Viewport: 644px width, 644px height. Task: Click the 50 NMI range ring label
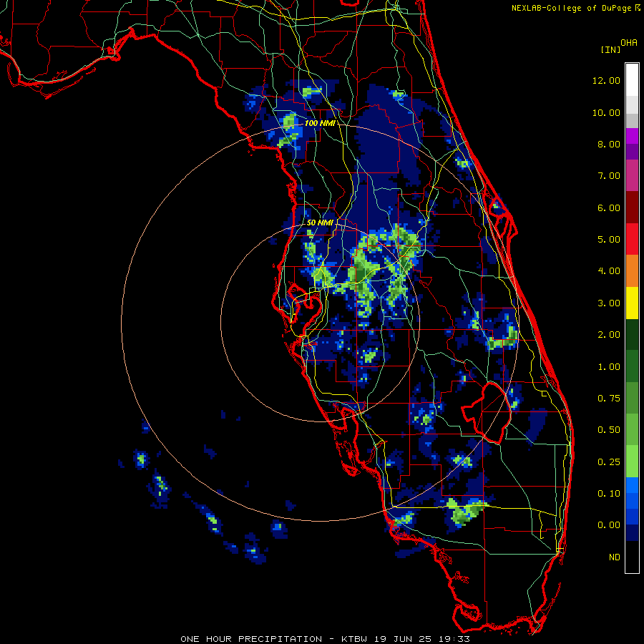(x=320, y=223)
